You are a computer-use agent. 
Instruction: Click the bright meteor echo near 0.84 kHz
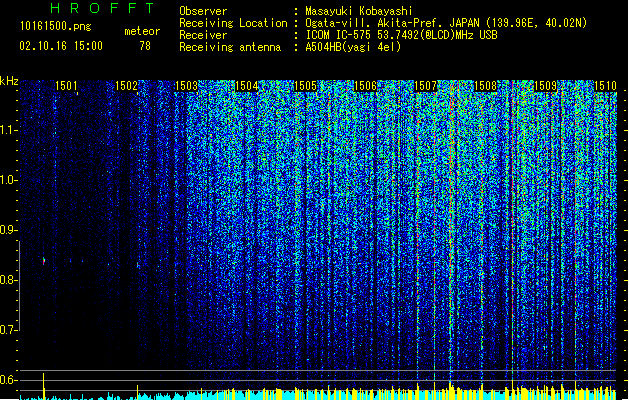44,261
